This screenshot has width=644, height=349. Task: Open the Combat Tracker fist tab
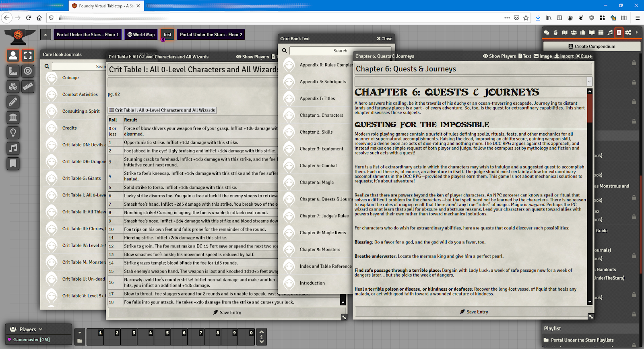tap(555, 33)
